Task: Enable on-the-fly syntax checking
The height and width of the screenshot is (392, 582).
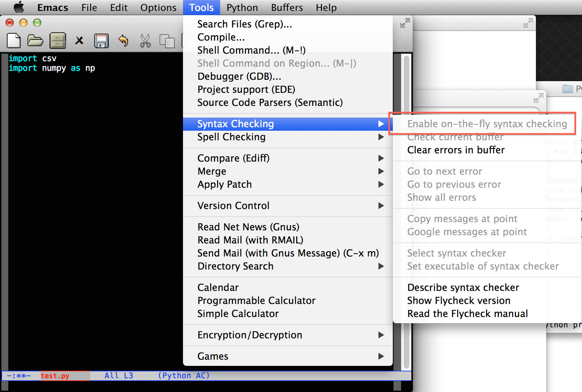Action: pos(487,124)
